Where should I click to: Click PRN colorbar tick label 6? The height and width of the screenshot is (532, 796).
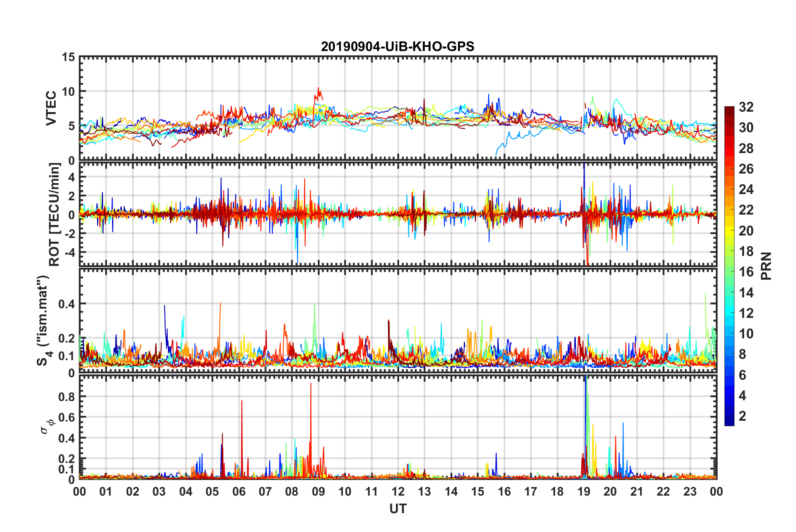coord(742,375)
